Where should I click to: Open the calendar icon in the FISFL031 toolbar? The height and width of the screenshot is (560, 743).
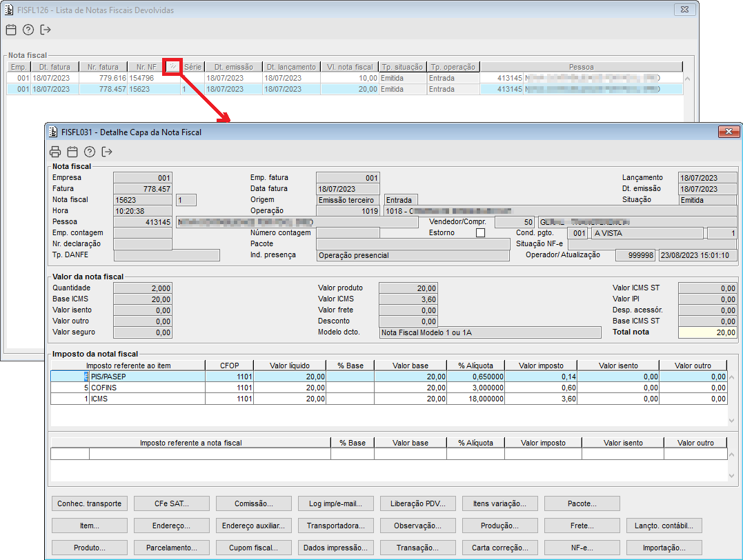pyautogui.click(x=72, y=152)
